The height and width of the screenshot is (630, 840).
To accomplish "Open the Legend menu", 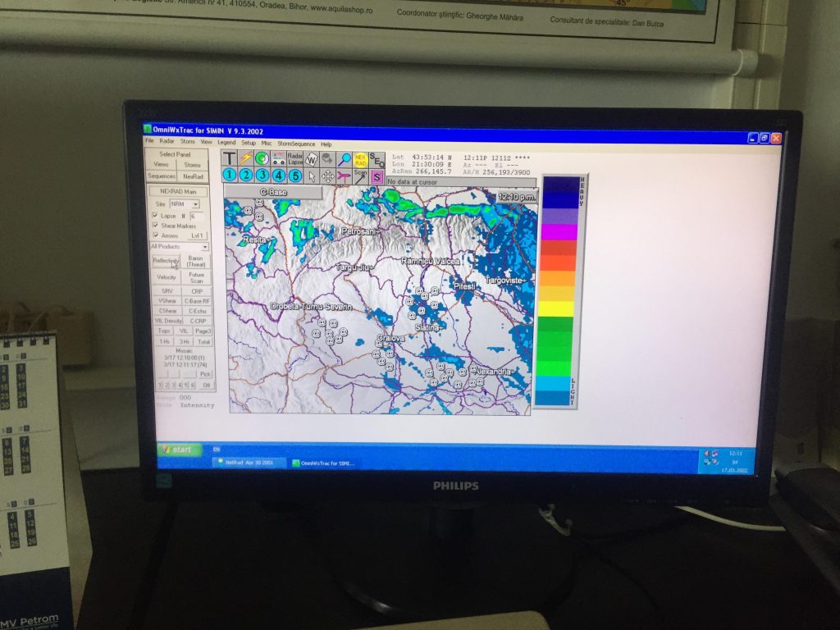I will 226,143.
